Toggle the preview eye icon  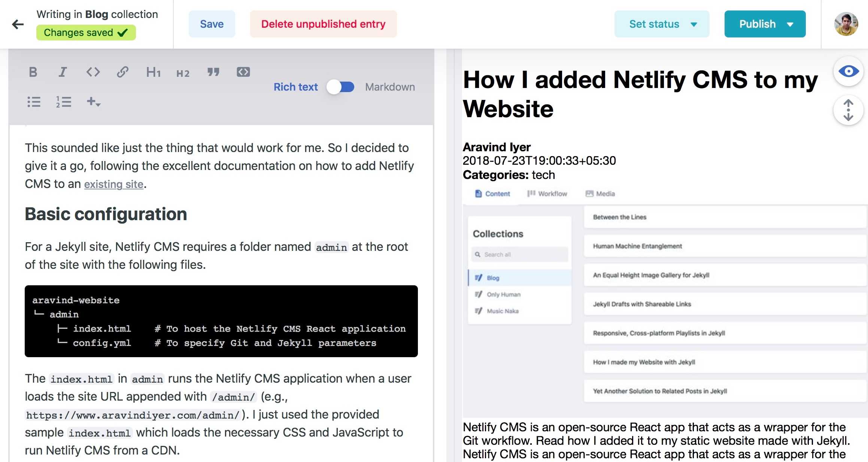848,72
